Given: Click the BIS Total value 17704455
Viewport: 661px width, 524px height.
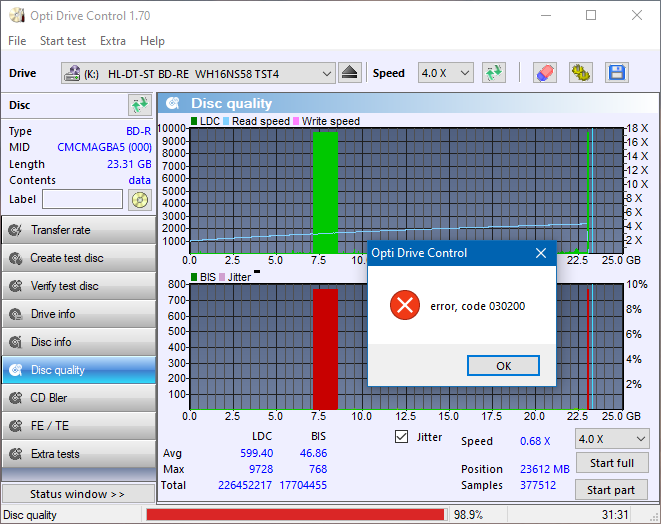Looking at the screenshot, I should point(303,485).
